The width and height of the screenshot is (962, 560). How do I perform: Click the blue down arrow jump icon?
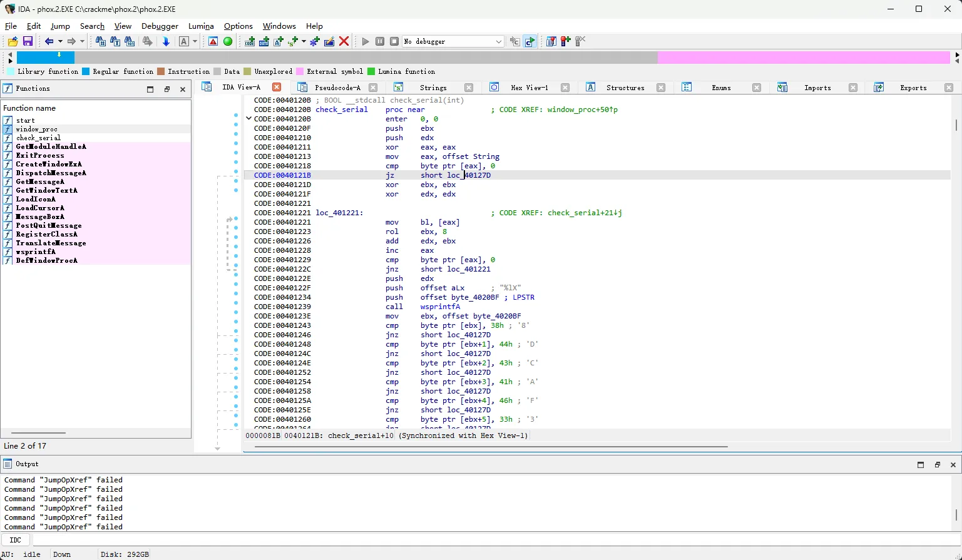tap(166, 41)
